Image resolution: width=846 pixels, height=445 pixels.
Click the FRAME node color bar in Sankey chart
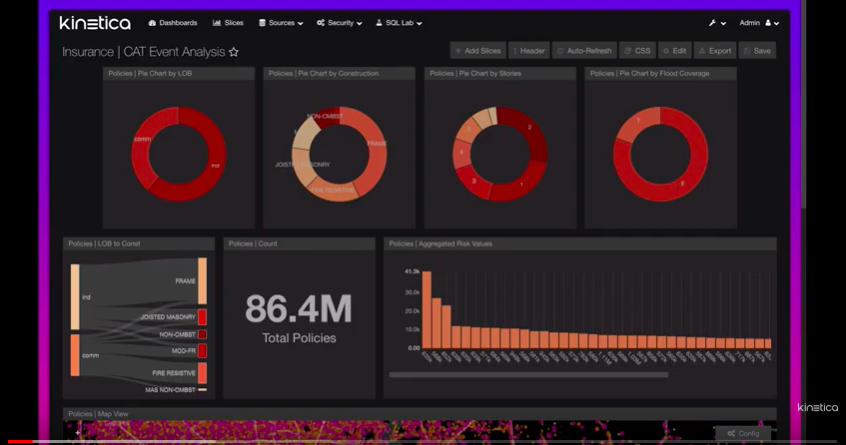click(x=202, y=281)
